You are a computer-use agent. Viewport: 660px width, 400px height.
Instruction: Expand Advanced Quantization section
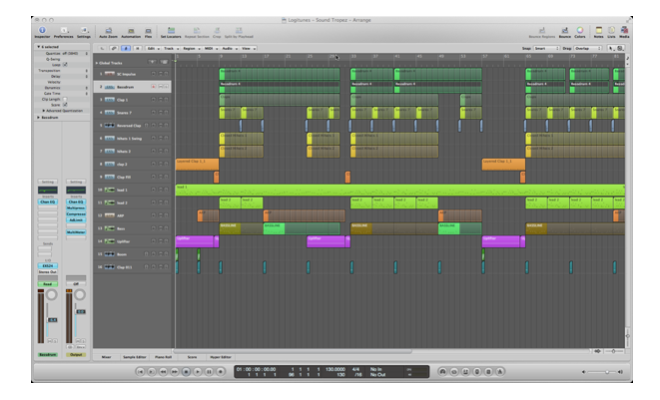tap(44, 111)
